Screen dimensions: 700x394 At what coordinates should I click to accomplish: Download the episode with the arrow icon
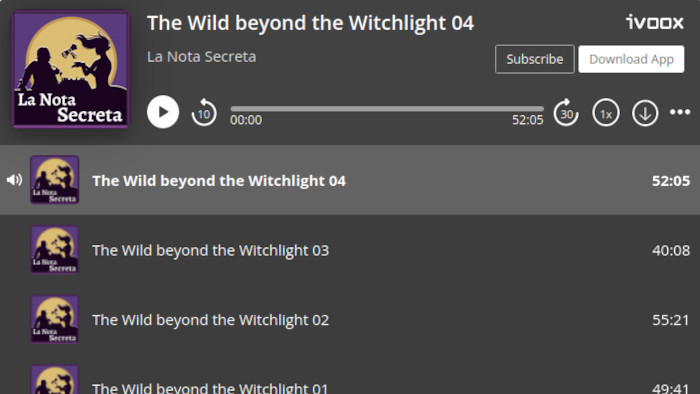pos(645,113)
